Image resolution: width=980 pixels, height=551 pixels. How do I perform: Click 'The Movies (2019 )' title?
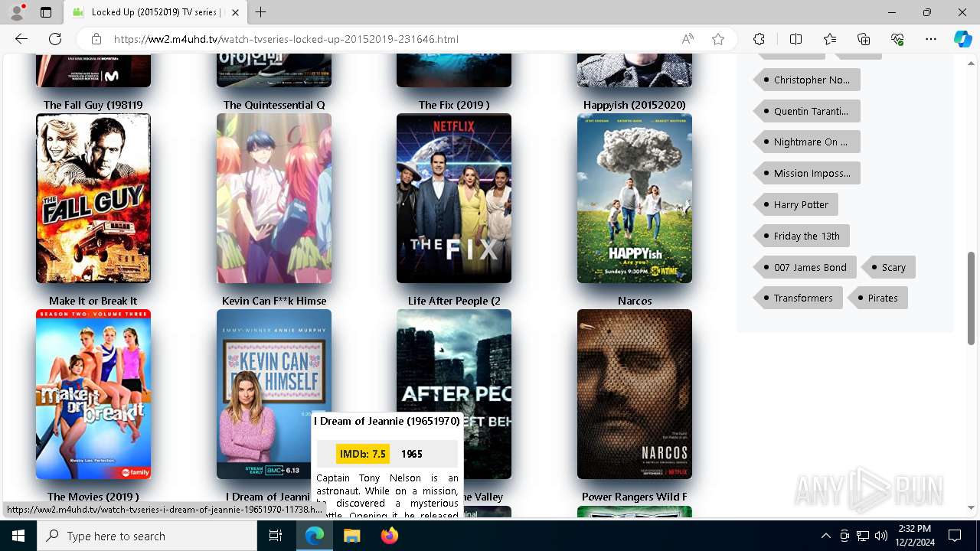93,497
